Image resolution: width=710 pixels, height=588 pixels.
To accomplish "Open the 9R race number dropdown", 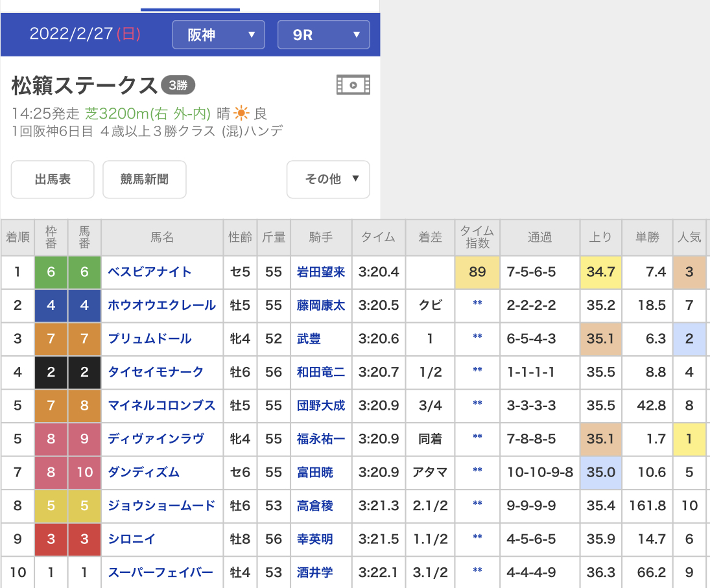I will coord(324,35).
